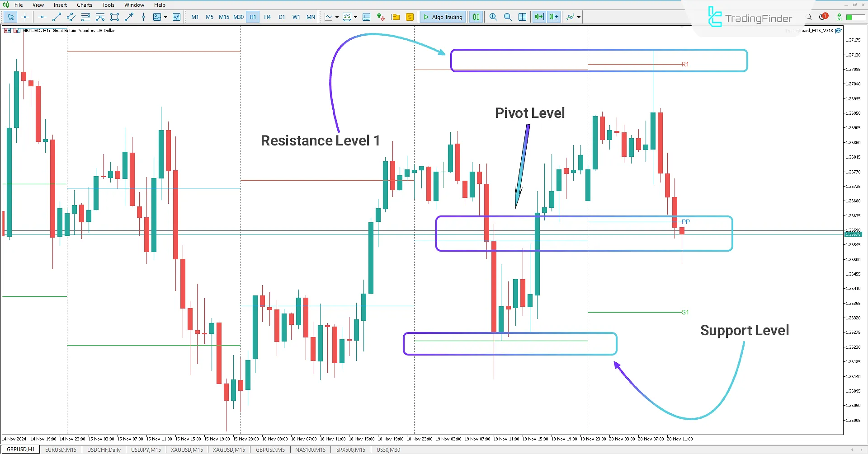This screenshot has width=868, height=454.
Task: Toggle Algo Trading on
Action: 443,17
